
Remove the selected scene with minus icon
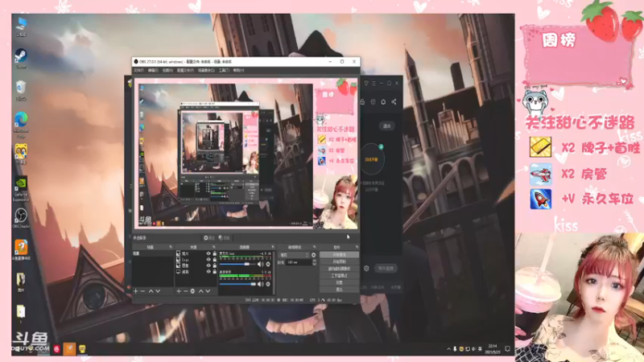(143, 291)
